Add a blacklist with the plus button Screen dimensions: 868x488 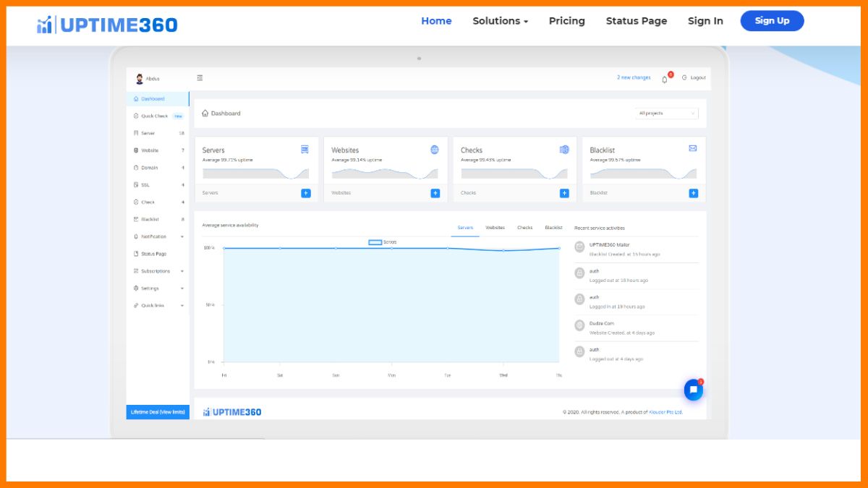[x=694, y=193]
